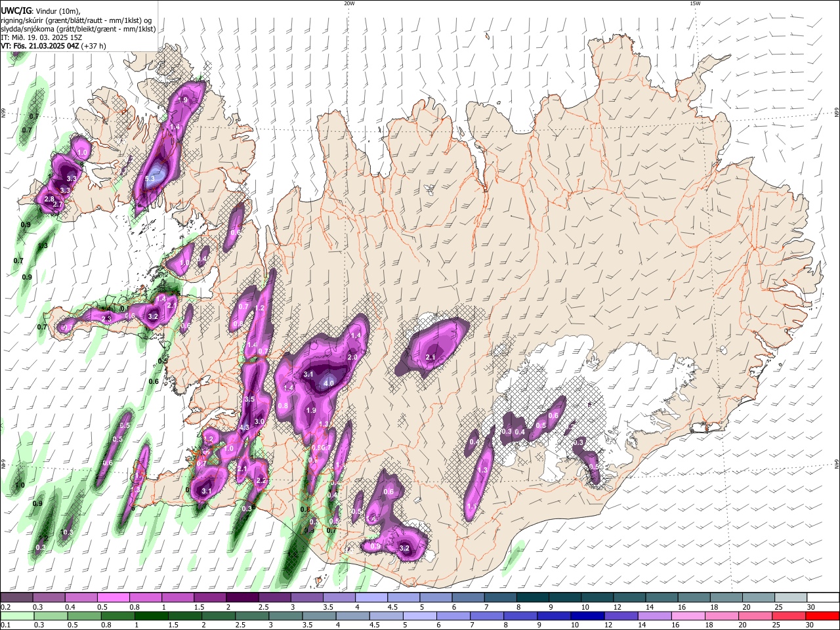Click the white 30 swatch on snow scale
Viewport: 840px width, 630px height.
[x=822, y=597]
